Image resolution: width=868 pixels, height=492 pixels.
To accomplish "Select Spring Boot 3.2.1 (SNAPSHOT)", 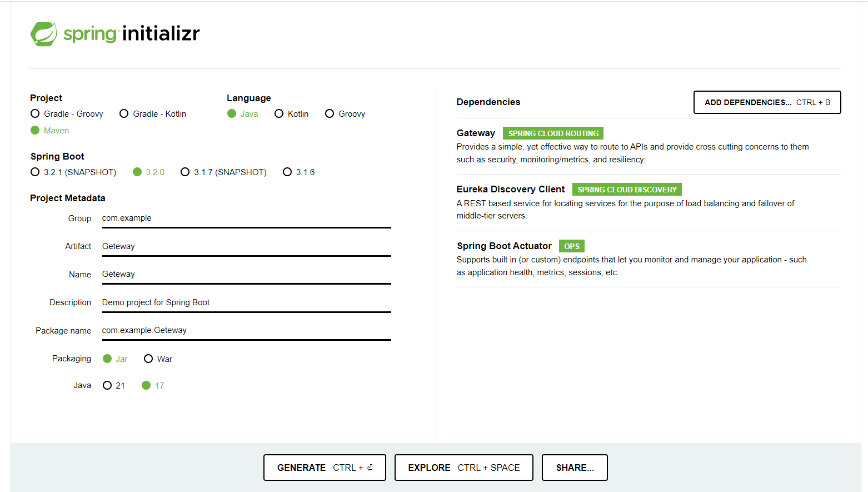I will tap(35, 172).
